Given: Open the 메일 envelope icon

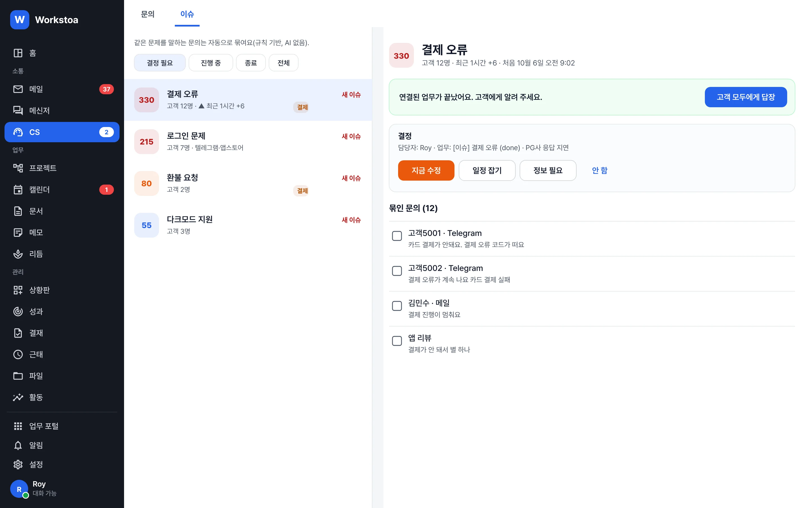Looking at the screenshot, I should coord(18,89).
